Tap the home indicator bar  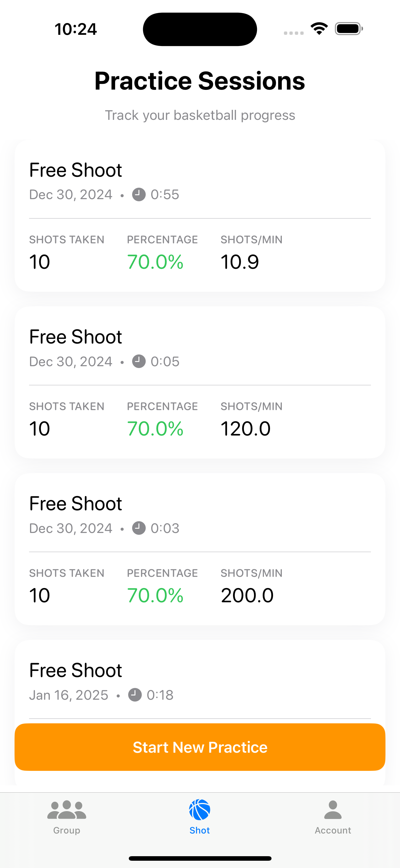[x=200, y=858]
